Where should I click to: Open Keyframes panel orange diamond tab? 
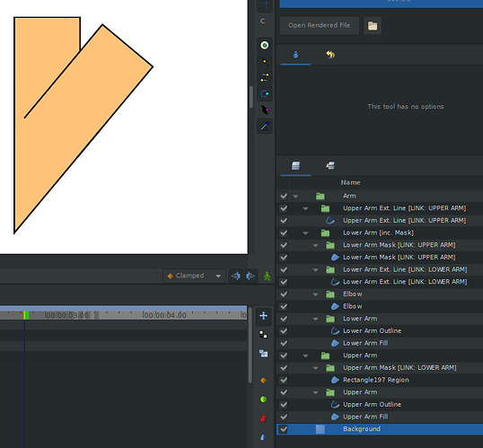click(263, 381)
